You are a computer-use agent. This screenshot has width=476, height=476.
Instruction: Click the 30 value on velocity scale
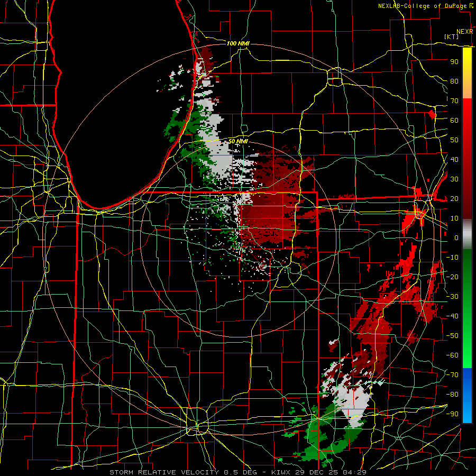(454, 179)
